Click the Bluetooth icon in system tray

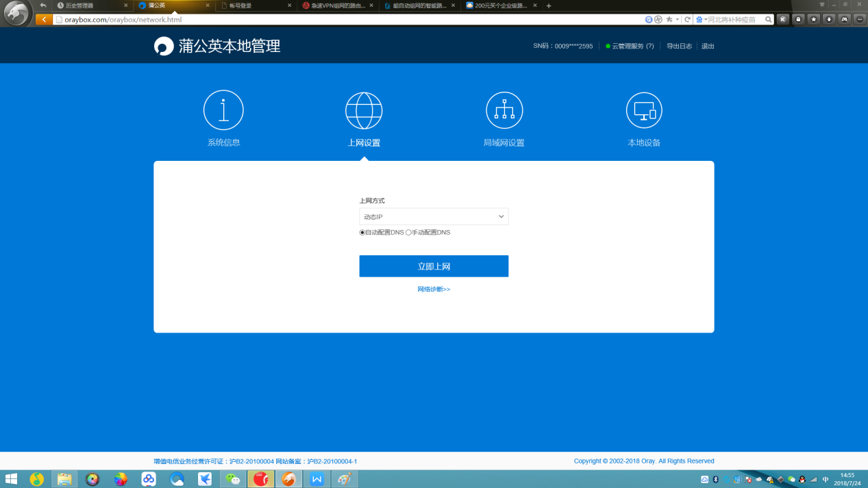[x=715, y=479]
